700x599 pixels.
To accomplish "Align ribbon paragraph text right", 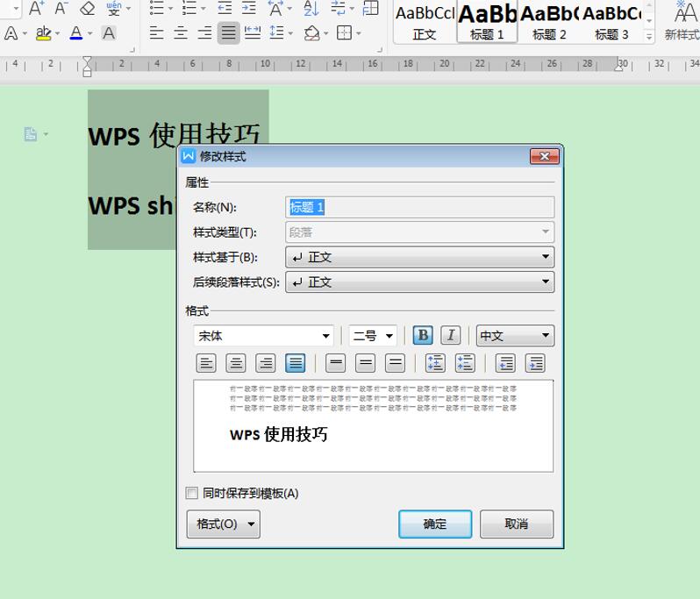I will 205,33.
